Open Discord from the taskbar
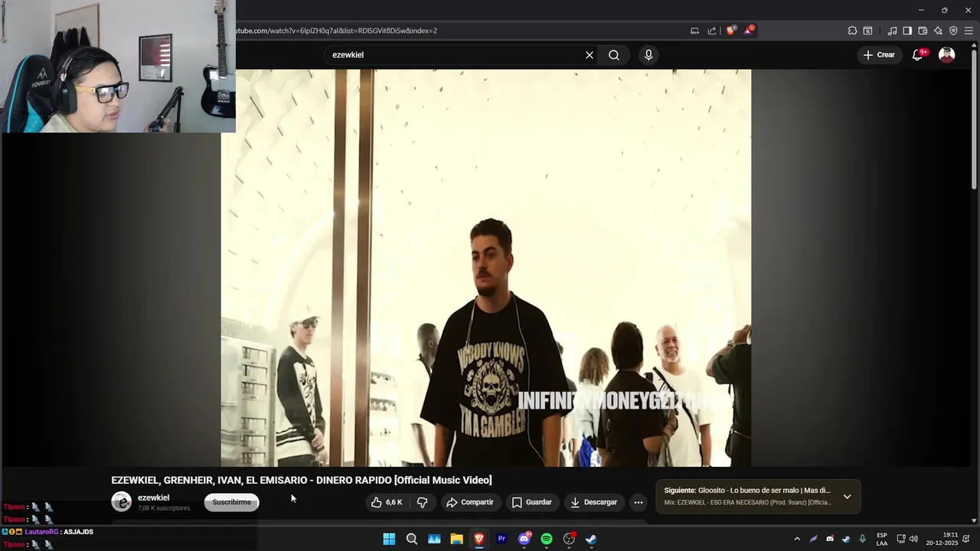This screenshot has height=551, width=980. pyautogui.click(x=524, y=539)
